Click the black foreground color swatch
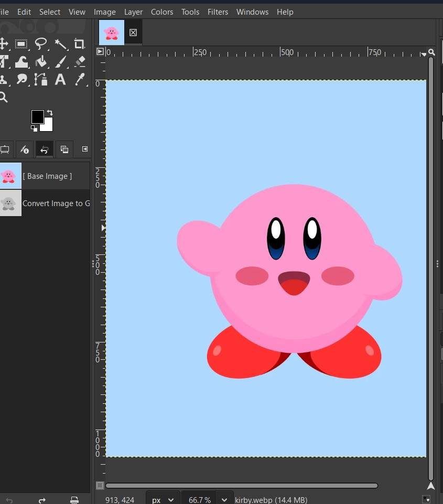 37,116
